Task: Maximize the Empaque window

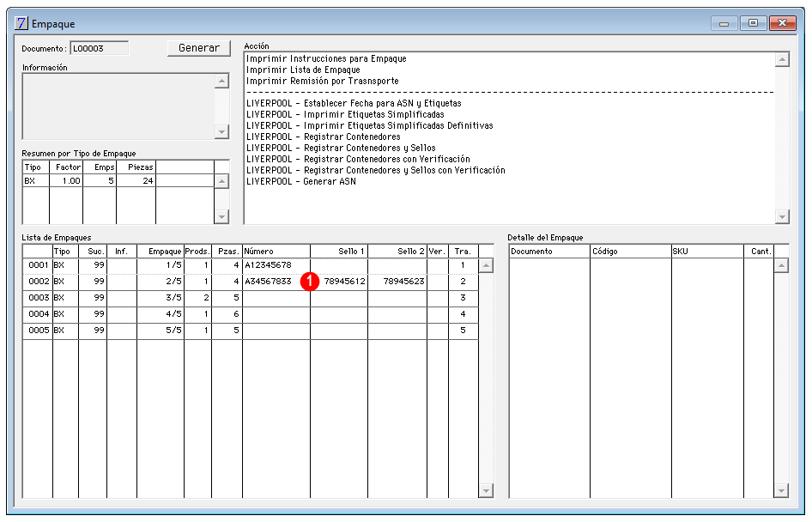Action: [753, 23]
